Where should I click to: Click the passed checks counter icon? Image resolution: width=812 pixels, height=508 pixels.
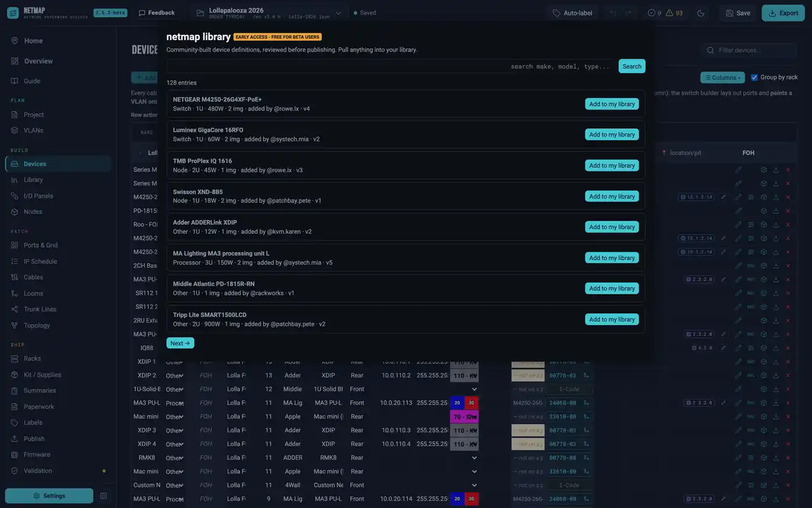651,13
